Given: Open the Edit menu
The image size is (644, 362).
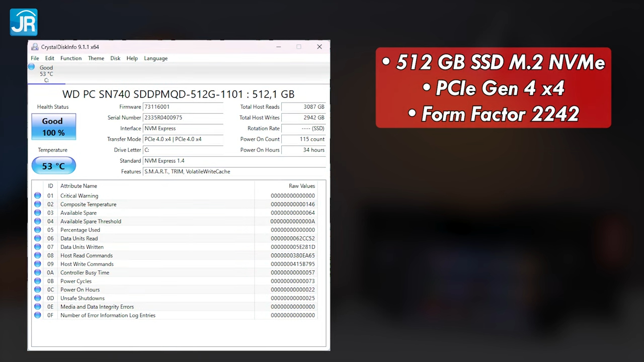Looking at the screenshot, I should pyautogui.click(x=49, y=58).
